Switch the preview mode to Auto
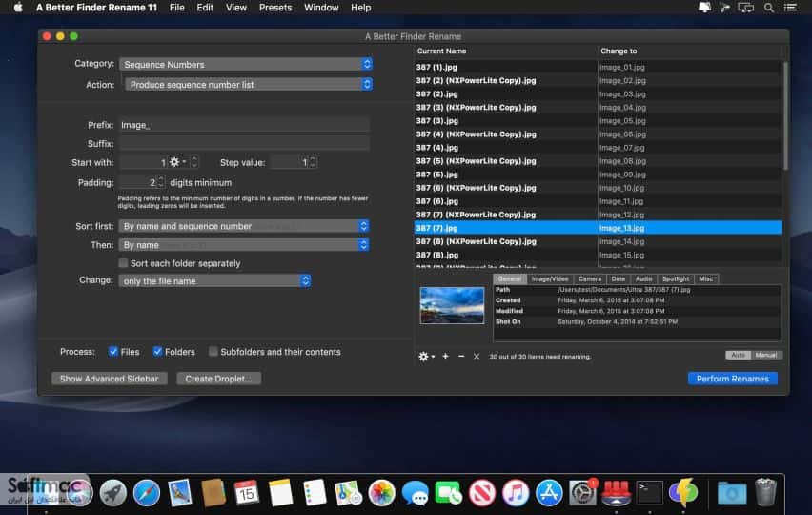Image resolution: width=812 pixels, height=515 pixels. pyautogui.click(x=738, y=355)
